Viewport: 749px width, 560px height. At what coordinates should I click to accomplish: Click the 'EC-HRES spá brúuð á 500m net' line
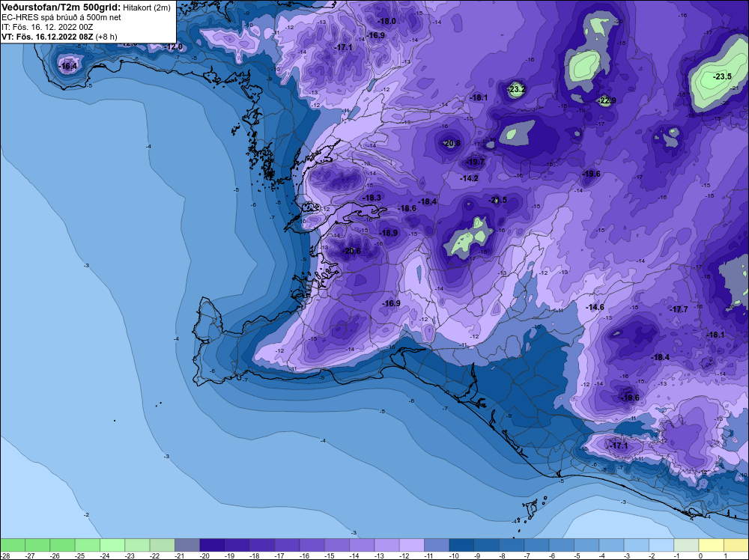coord(61,17)
